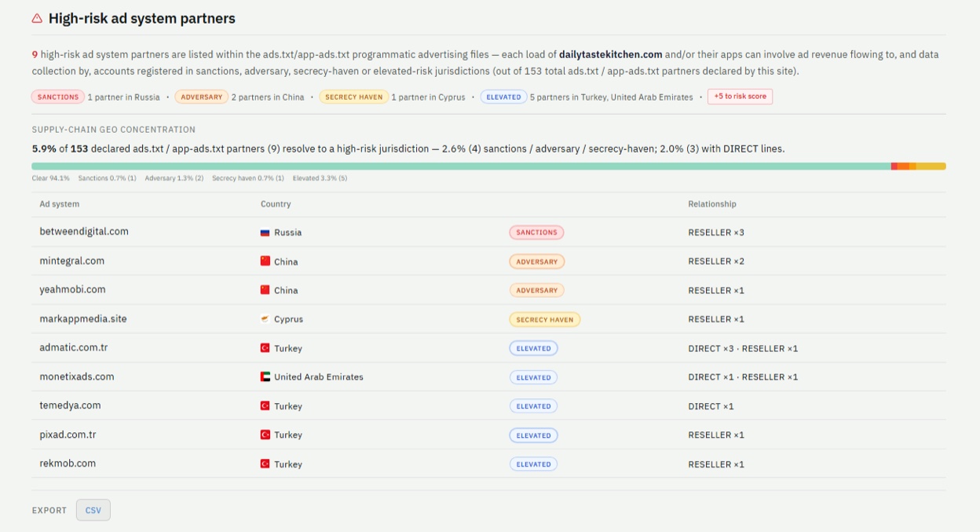Click the China flag beside mintegral.com
Image resolution: width=980 pixels, height=532 pixels.
coord(265,262)
